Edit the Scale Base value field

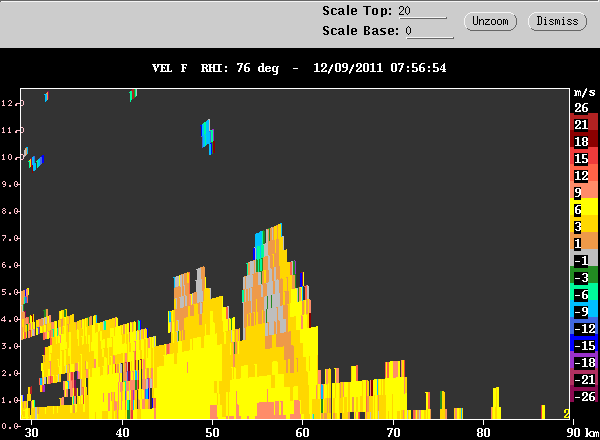point(429,31)
